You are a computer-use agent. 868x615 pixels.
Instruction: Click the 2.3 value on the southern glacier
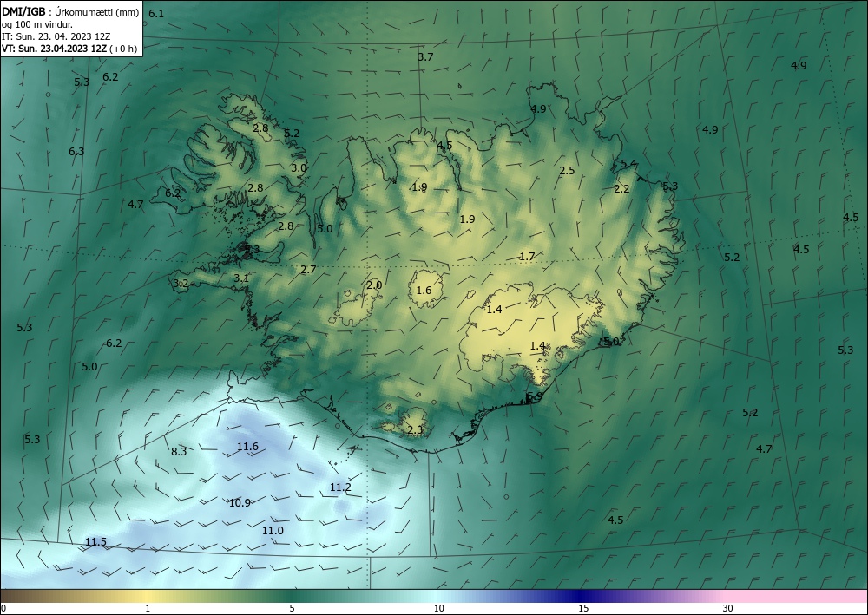(x=415, y=429)
